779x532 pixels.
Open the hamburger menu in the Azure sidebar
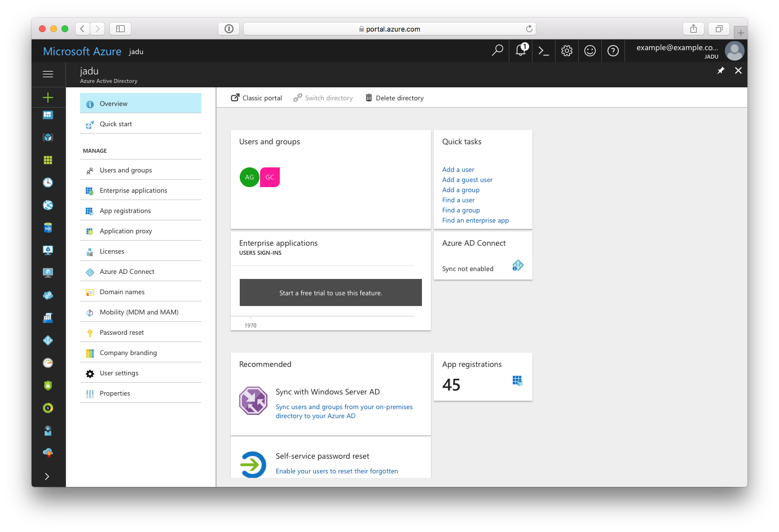(48, 74)
